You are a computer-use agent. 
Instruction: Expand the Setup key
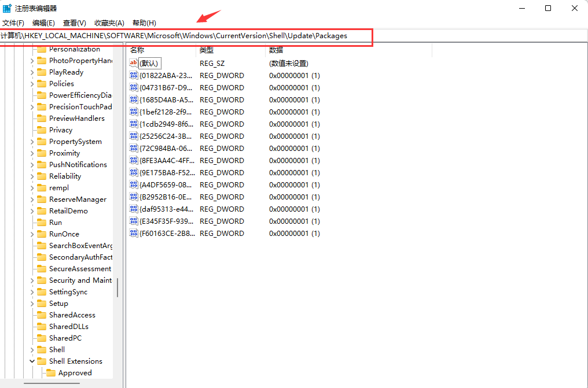click(x=33, y=303)
